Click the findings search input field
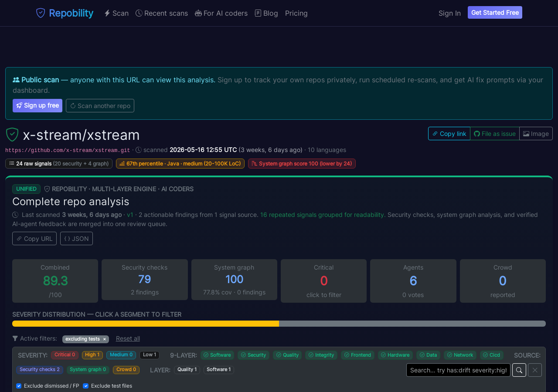 [458, 370]
